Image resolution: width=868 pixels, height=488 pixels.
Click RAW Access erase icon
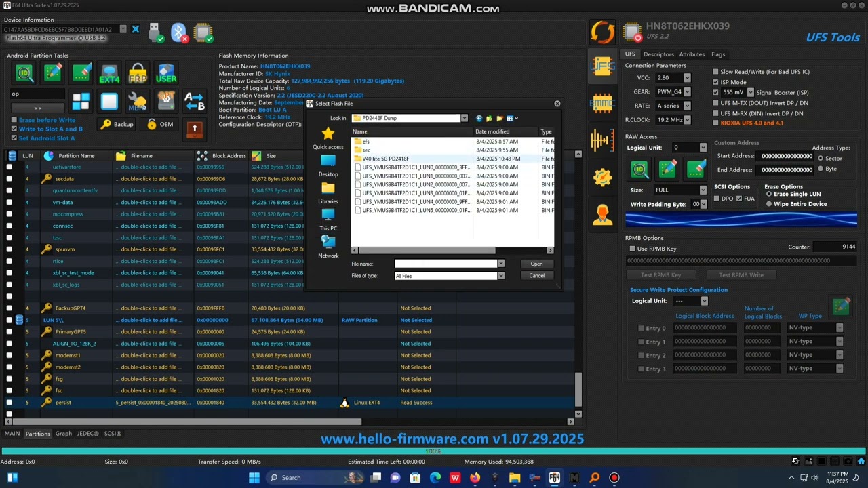[696, 169]
